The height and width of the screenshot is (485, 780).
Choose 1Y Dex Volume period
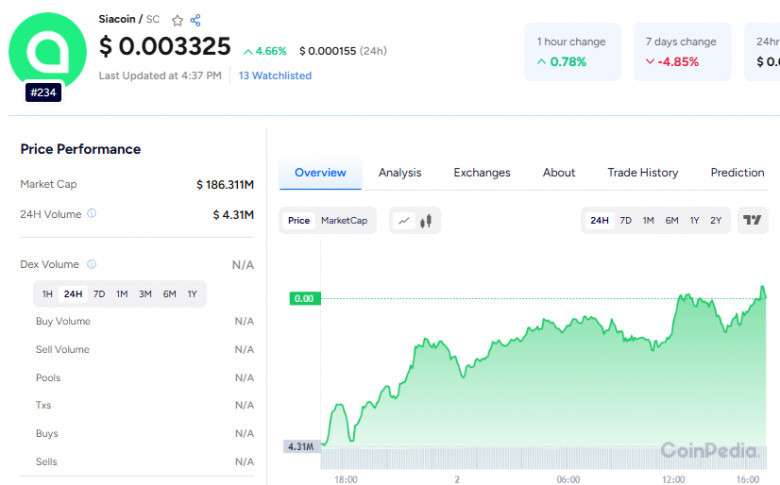(x=193, y=294)
